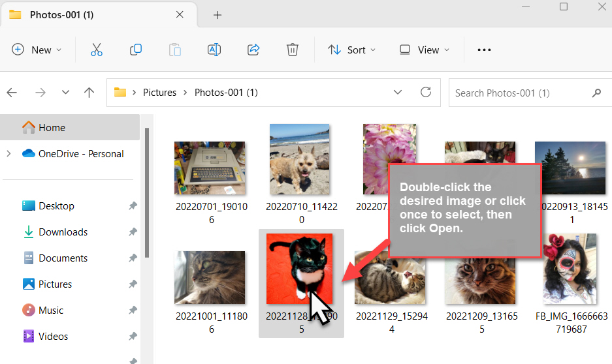Navigate back with the left arrow
This screenshot has width=612, height=364.
coord(12,93)
